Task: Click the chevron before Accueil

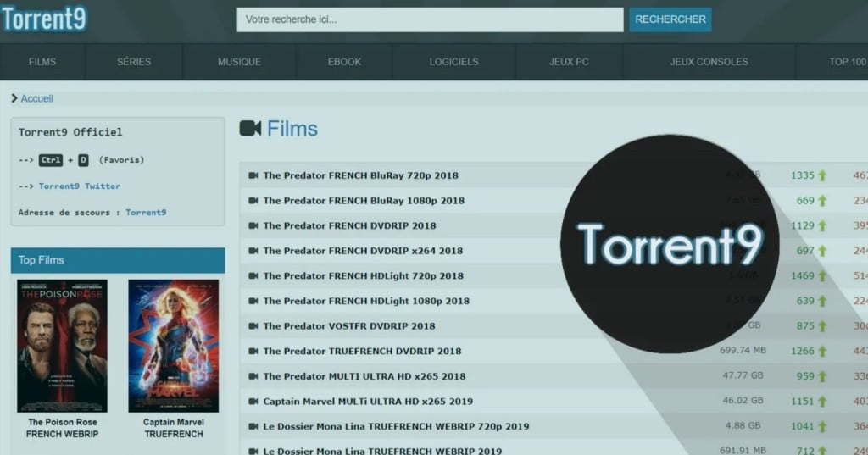Action: 14,98
